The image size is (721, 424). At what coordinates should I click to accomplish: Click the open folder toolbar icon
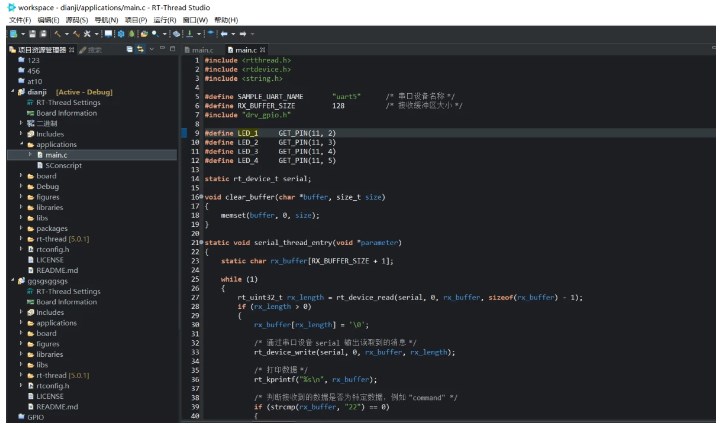(x=144, y=34)
